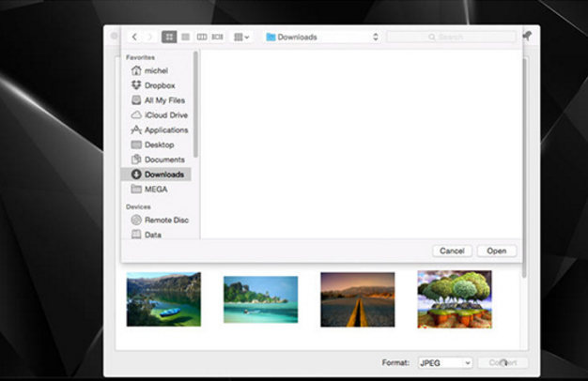Click the window close button at top left
The width and height of the screenshot is (588, 381).
tap(115, 36)
